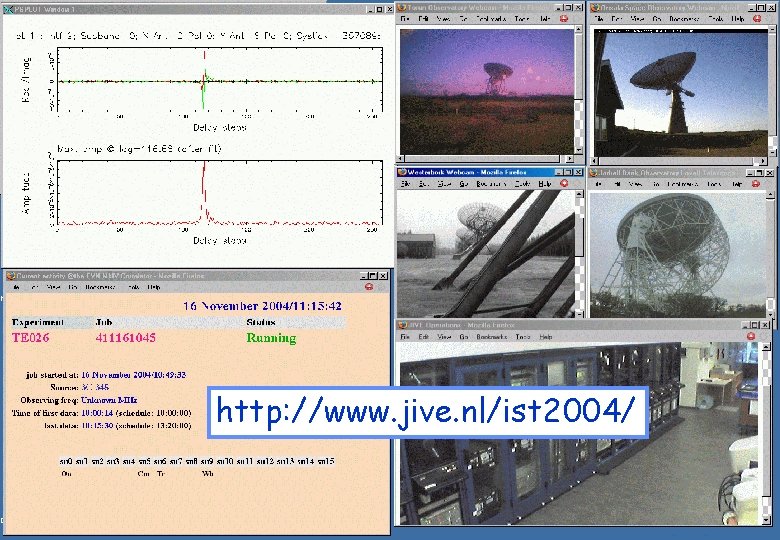Click Firefox icon in Onsala window title bar
The height and width of the screenshot is (540, 780).
pos(595,7)
